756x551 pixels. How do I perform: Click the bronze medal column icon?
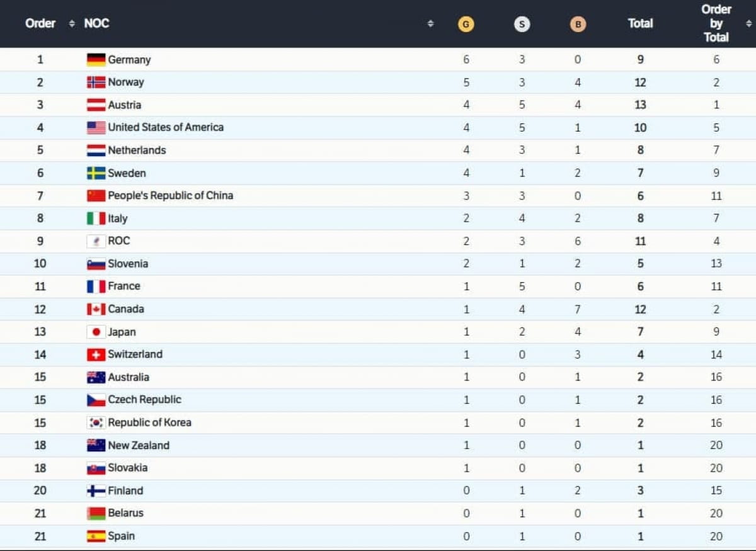pyautogui.click(x=578, y=25)
